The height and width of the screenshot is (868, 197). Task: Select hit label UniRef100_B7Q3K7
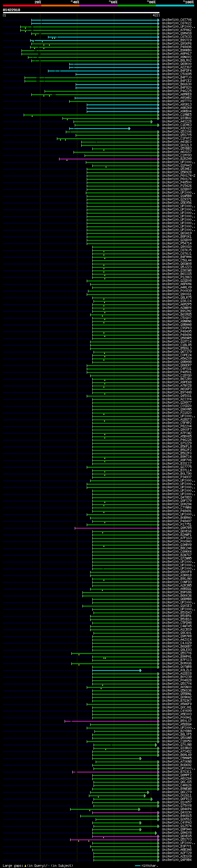pos(177,700)
